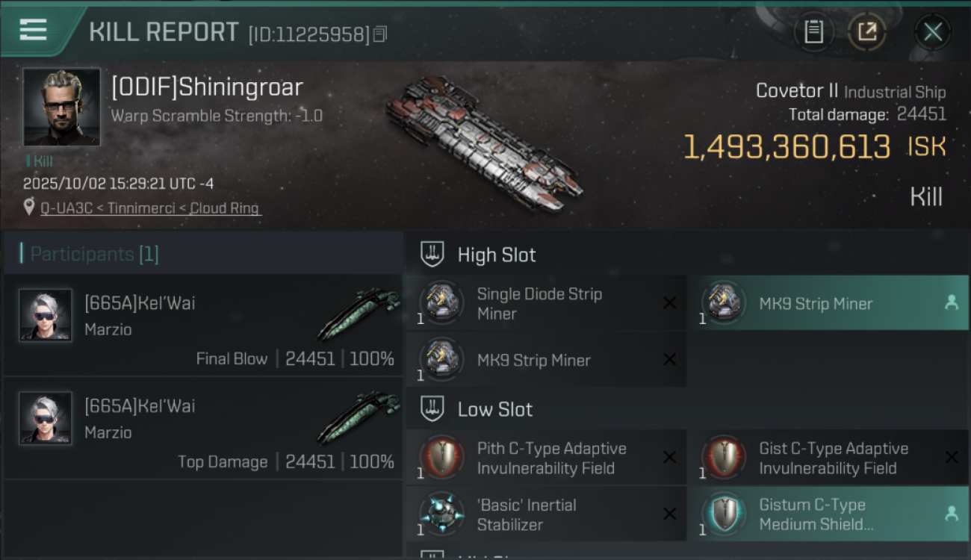Click the High Slot section header
This screenshot has width=971, height=560.
[x=497, y=255]
